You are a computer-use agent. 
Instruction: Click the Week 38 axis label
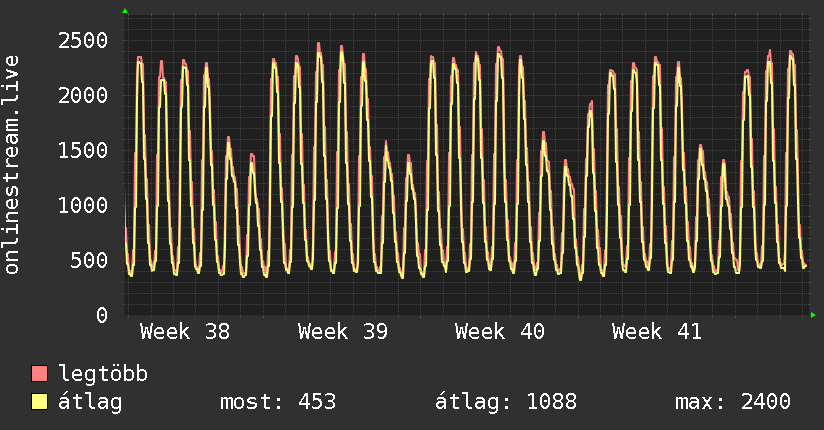[185, 332]
